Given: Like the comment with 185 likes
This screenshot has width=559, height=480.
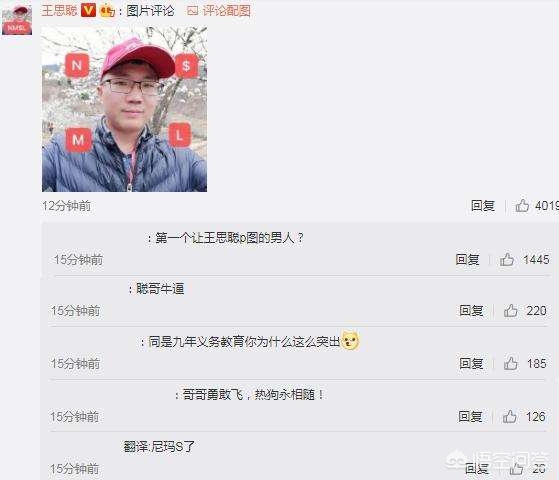Looking at the screenshot, I should pos(511,363).
